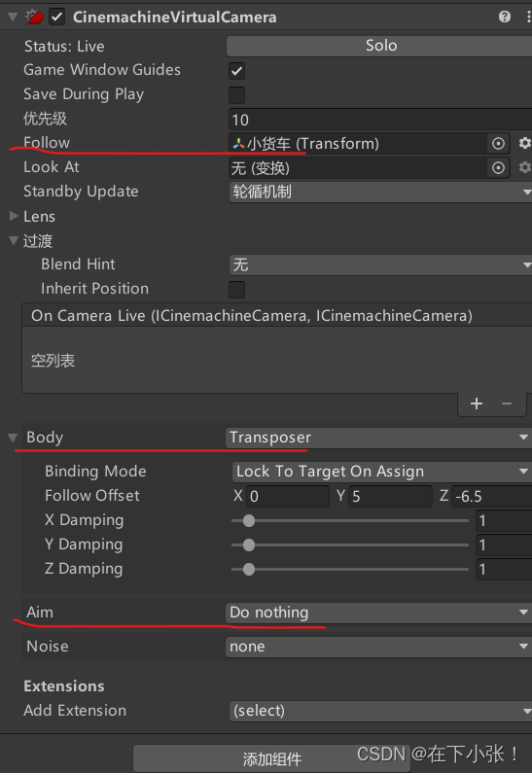This screenshot has height=773, width=532.
Task: Click the 空列表 text
Action: click(53, 361)
